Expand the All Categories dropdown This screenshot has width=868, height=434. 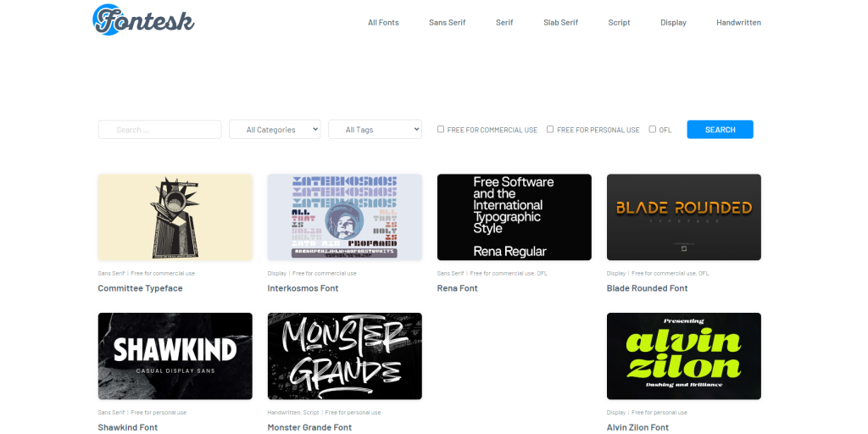[x=275, y=130]
